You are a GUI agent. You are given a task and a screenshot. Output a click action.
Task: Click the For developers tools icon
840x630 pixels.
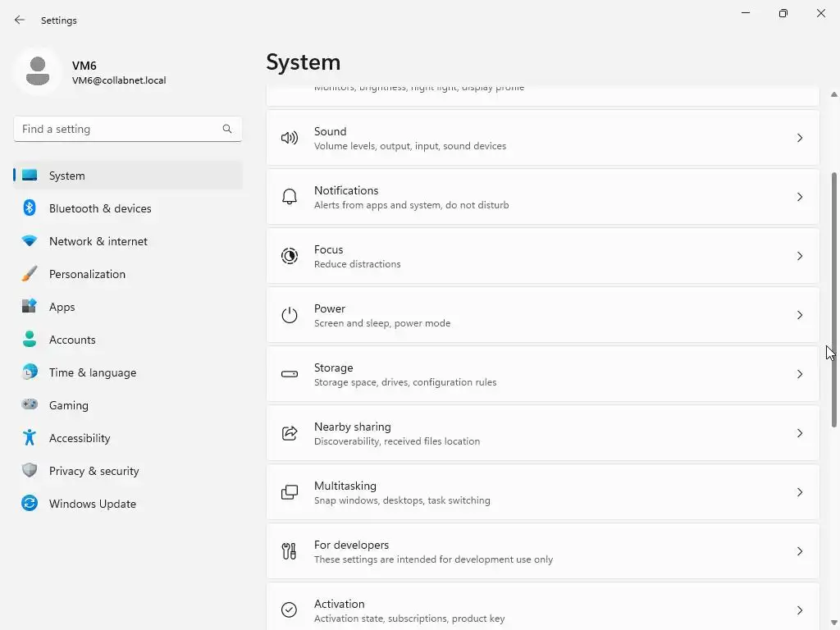pos(290,551)
